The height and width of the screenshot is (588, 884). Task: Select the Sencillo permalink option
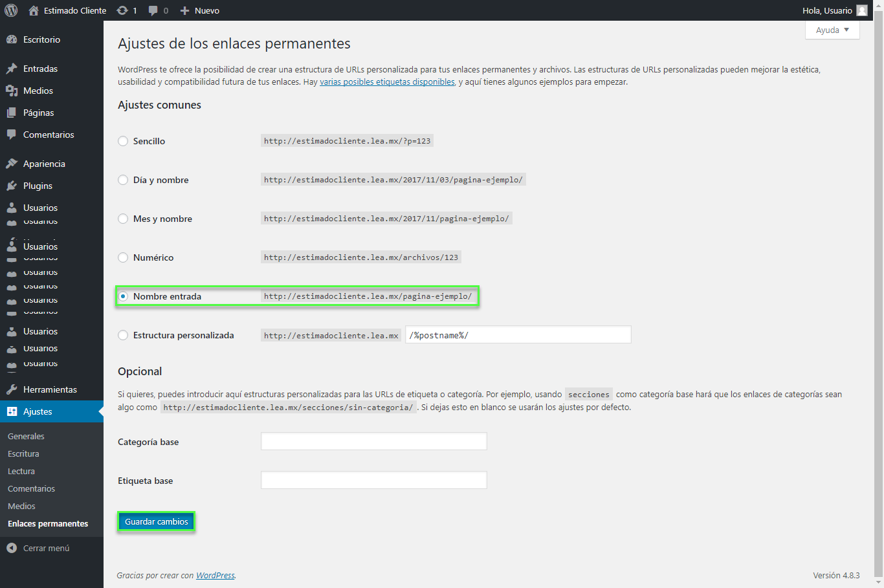tap(123, 141)
